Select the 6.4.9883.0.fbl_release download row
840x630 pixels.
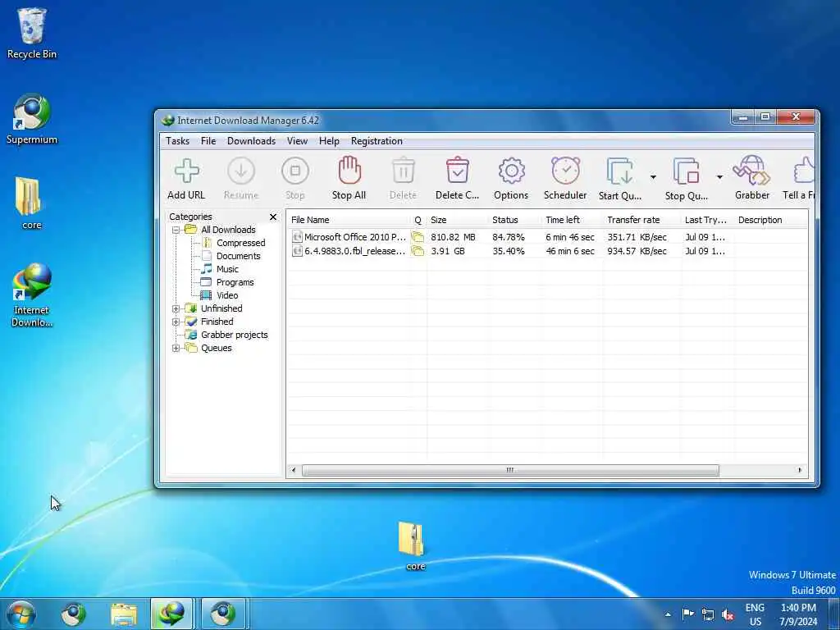coord(546,251)
